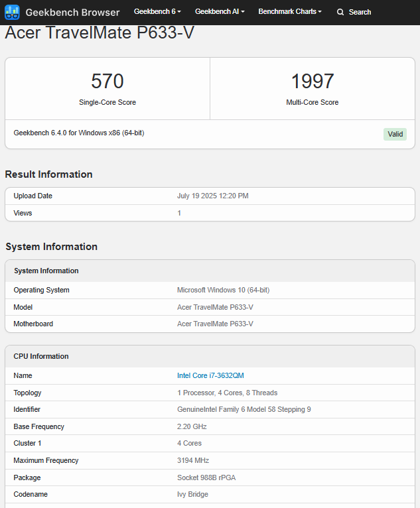Click the Upload Date value July 19 2025
Screen dimensions: 420x508
tap(212, 196)
